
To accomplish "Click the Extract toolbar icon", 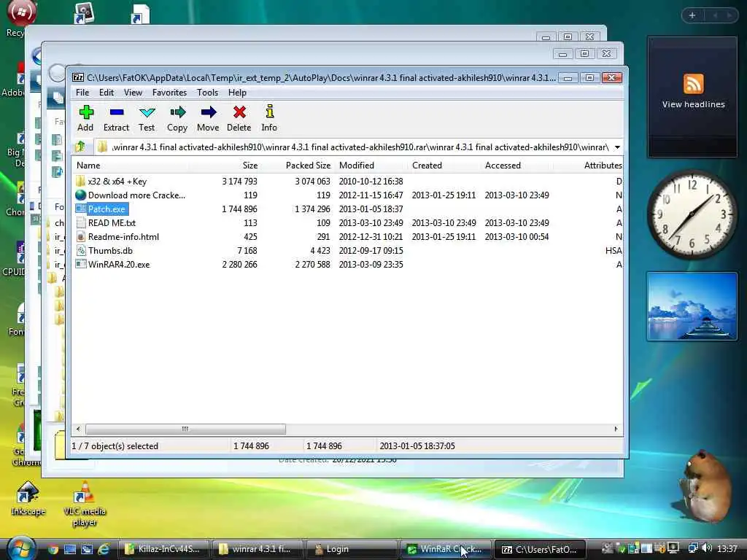I will click(116, 112).
